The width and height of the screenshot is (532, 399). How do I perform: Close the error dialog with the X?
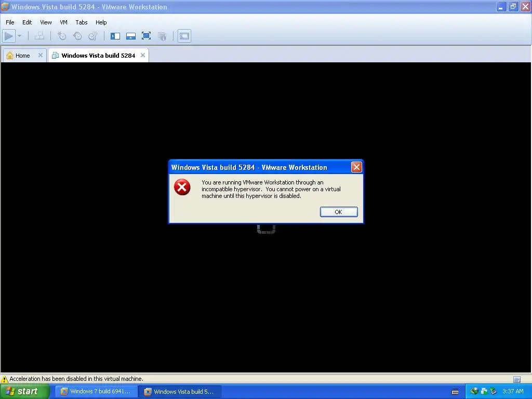coord(356,167)
